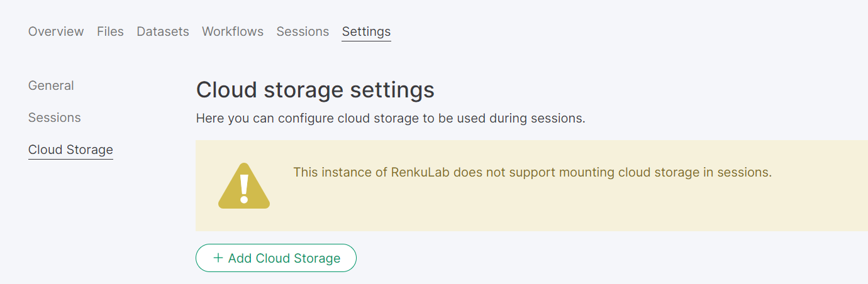Image resolution: width=868 pixels, height=284 pixels.
Task: Click the exclamation mark inside the warning triangle
Action: tap(244, 187)
